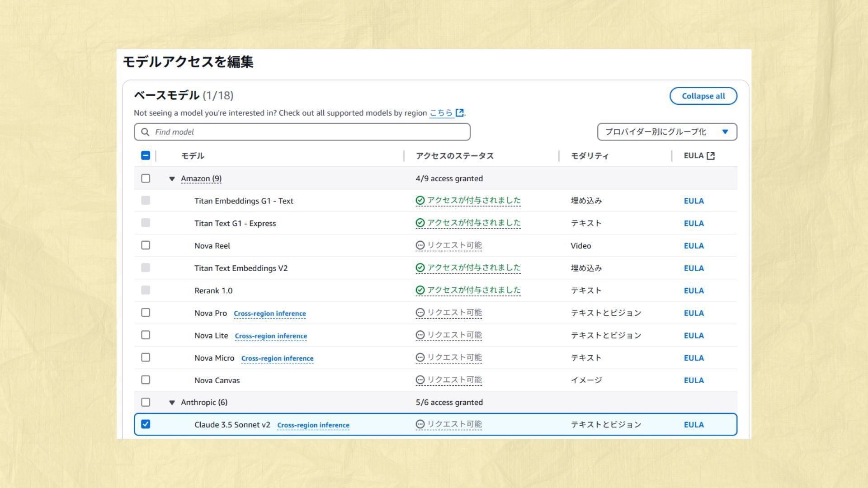
Task: Click the search magnifier icon in Find model
Action: point(145,132)
